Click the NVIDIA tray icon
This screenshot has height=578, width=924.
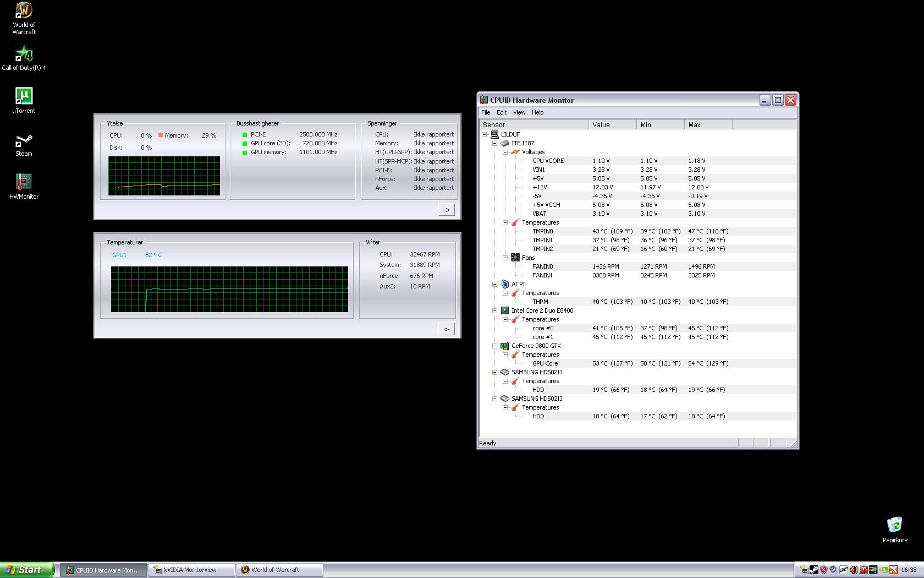tap(883, 570)
